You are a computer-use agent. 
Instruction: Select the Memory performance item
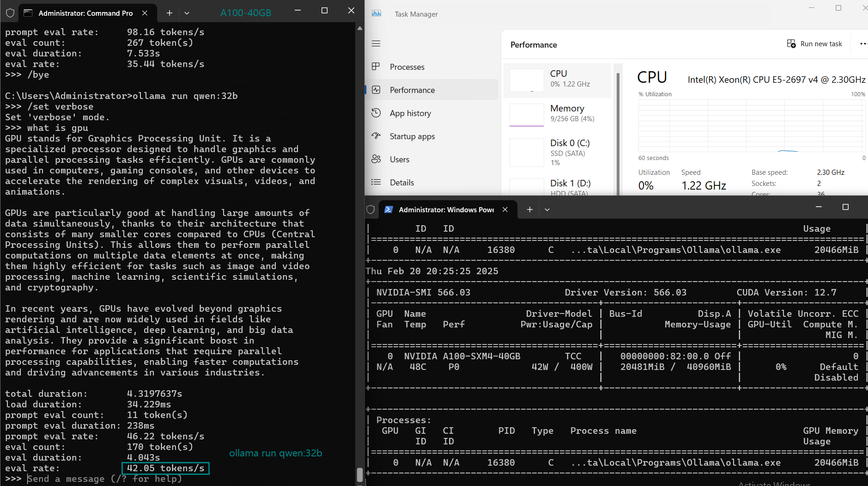tap(558, 115)
